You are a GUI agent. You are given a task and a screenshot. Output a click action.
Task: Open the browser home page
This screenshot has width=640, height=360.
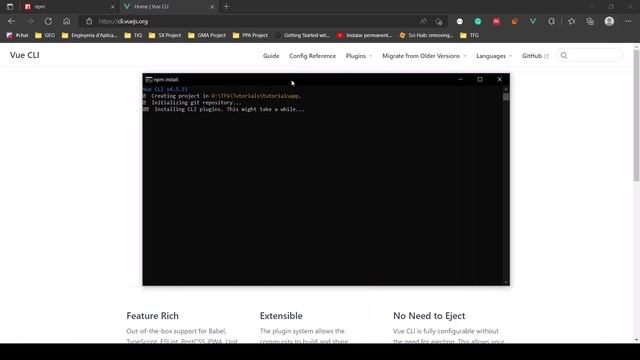pyautogui.click(x=67, y=21)
